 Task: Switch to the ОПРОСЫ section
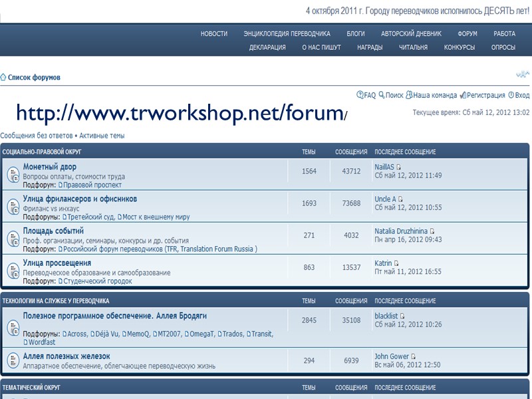(505, 47)
